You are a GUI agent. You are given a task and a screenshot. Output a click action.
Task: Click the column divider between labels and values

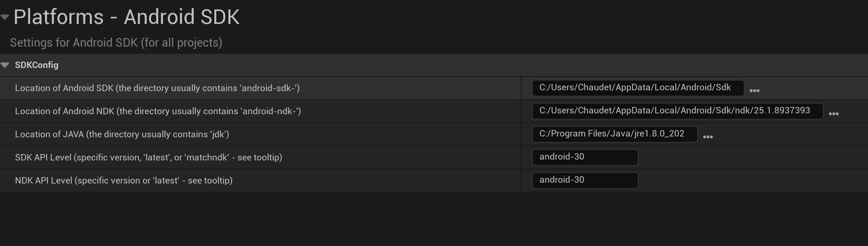click(521, 134)
